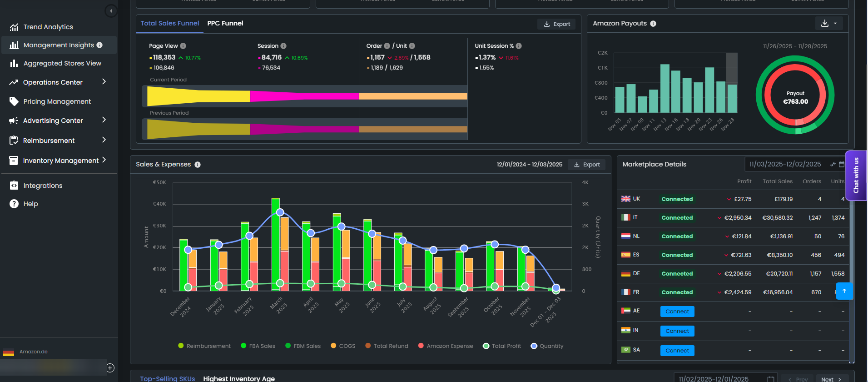Export the Sales & Expenses chart
This screenshot has width=868, height=382.
click(x=587, y=165)
